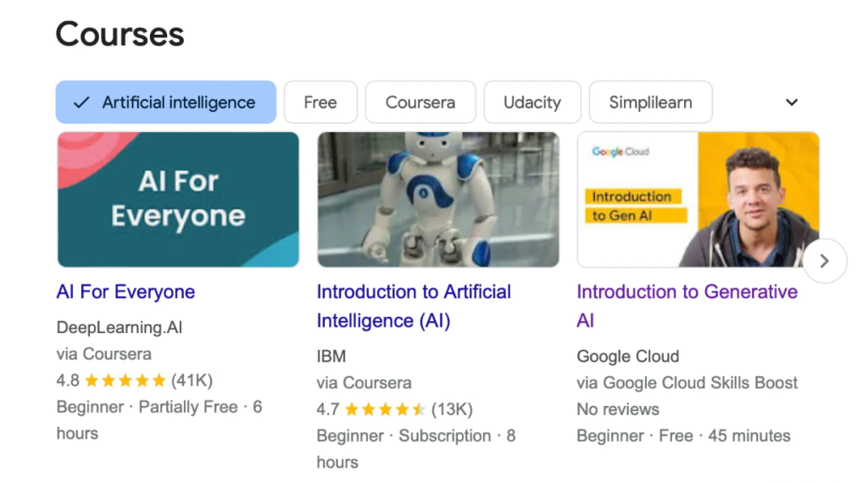Click Beginner · Subscription details text
868x483 pixels.
(x=416, y=449)
